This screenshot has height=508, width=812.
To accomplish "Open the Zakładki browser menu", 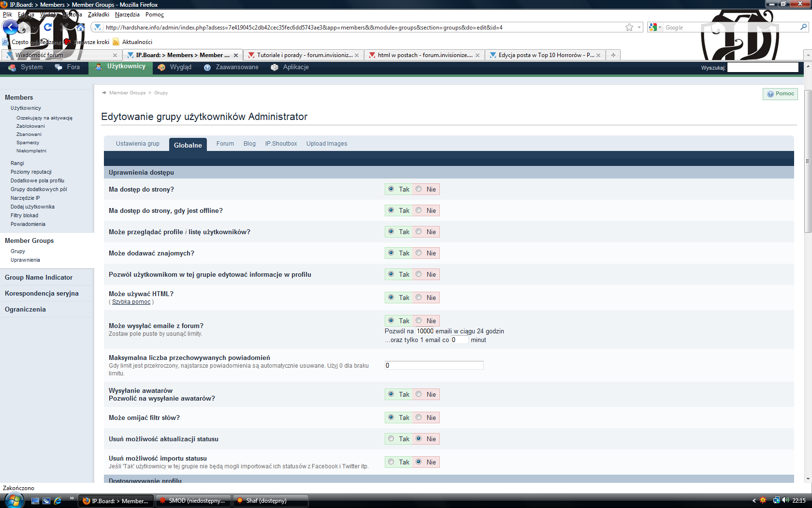I will pos(98,15).
